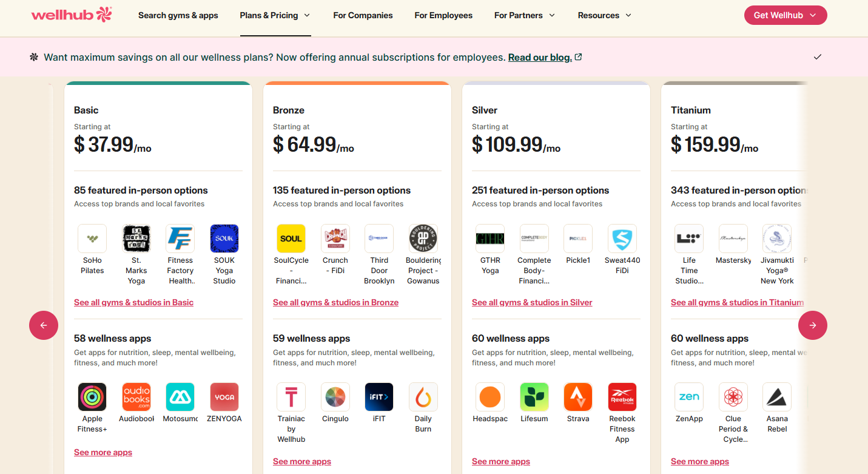Screen dimensions: 868x474
Task: Click the Wellhub logo
Action: point(72,15)
